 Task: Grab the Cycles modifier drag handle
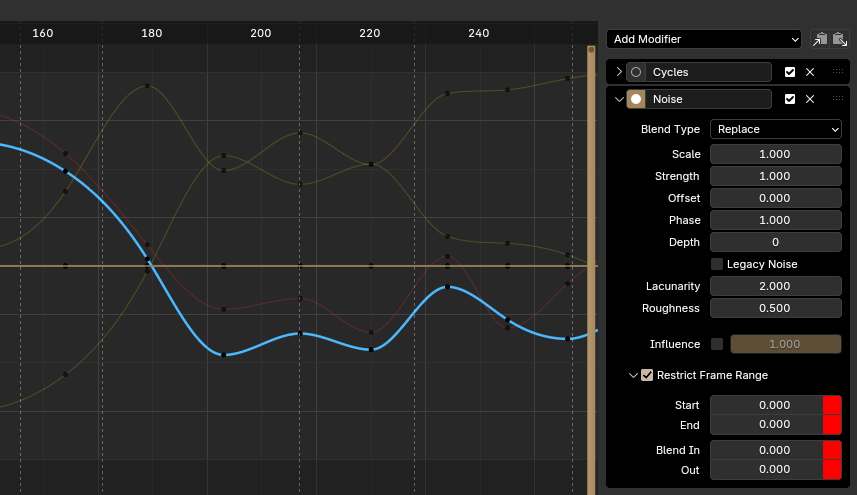click(x=838, y=72)
